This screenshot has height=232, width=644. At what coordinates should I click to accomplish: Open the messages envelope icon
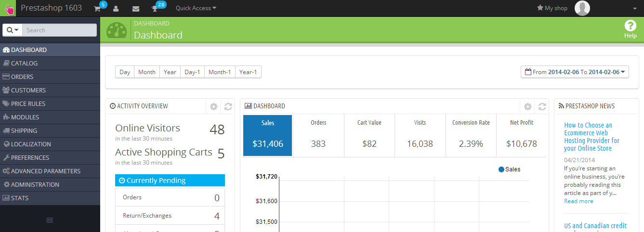136,9
